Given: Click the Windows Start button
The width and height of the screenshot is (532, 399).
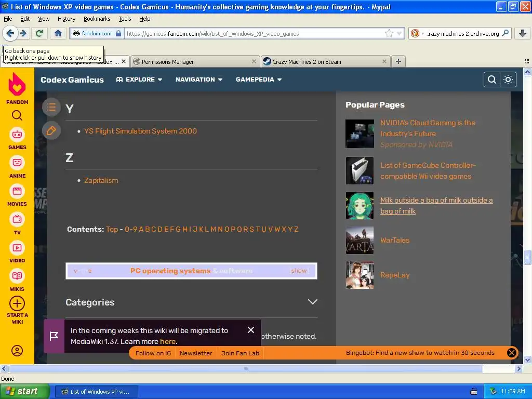Looking at the screenshot, I should click(25, 392).
